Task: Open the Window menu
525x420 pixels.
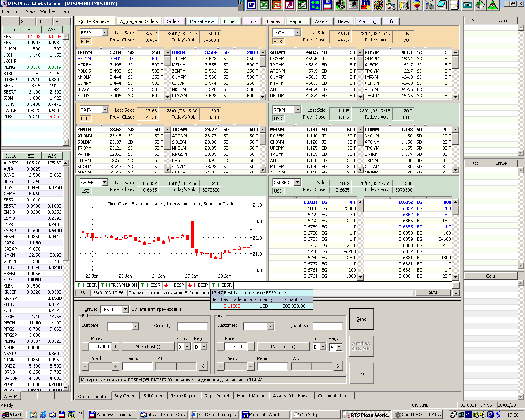Action: coord(48,11)
